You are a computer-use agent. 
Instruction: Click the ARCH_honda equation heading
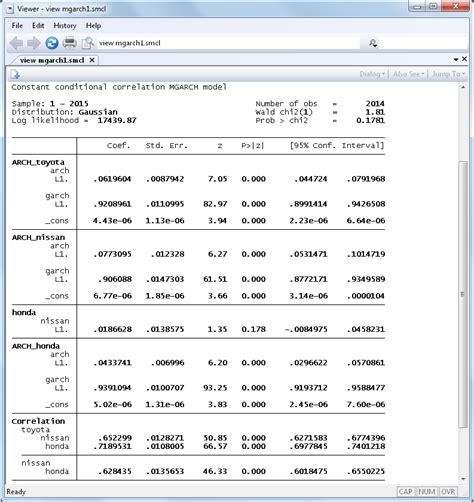(x=36, y=346)
